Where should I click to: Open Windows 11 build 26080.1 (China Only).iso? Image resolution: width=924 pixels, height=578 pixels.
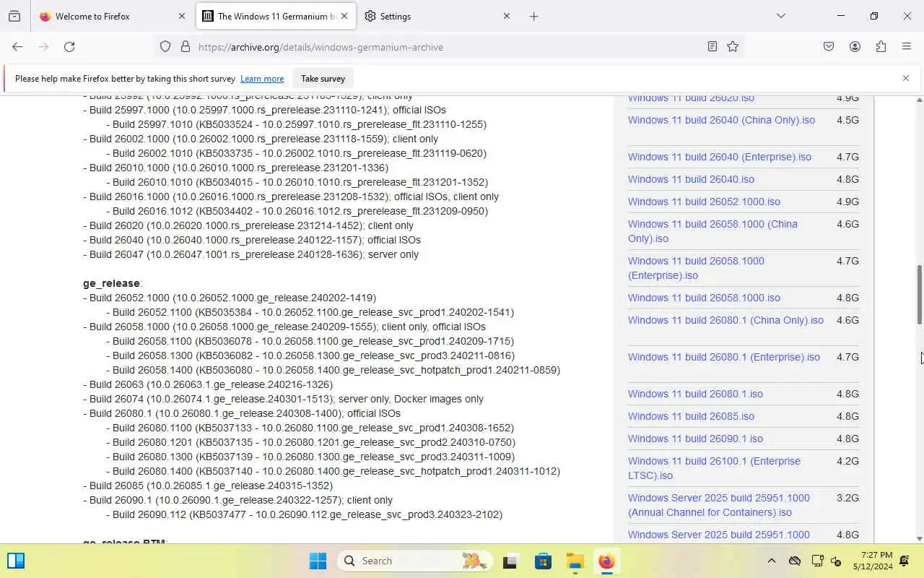[x=725, y=320]
